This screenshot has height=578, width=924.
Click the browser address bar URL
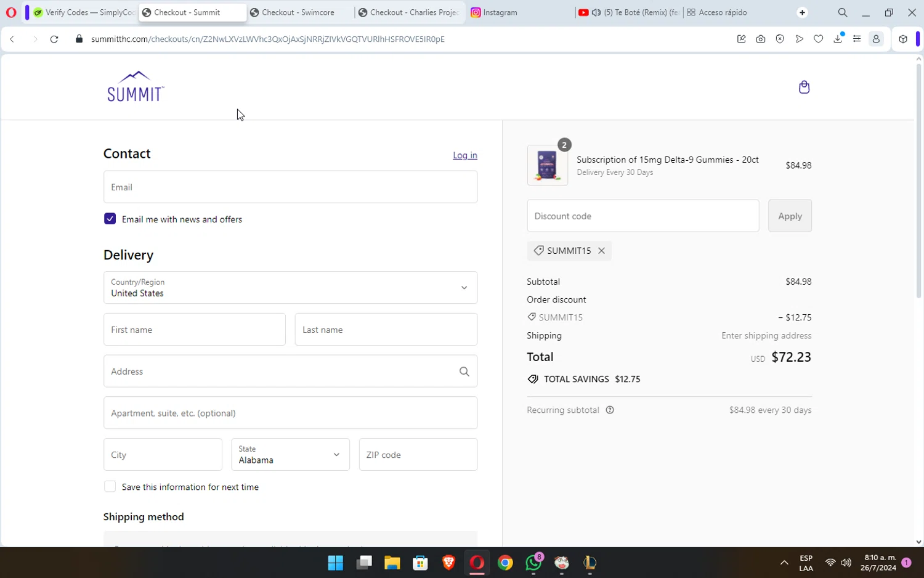click(268, 39)
